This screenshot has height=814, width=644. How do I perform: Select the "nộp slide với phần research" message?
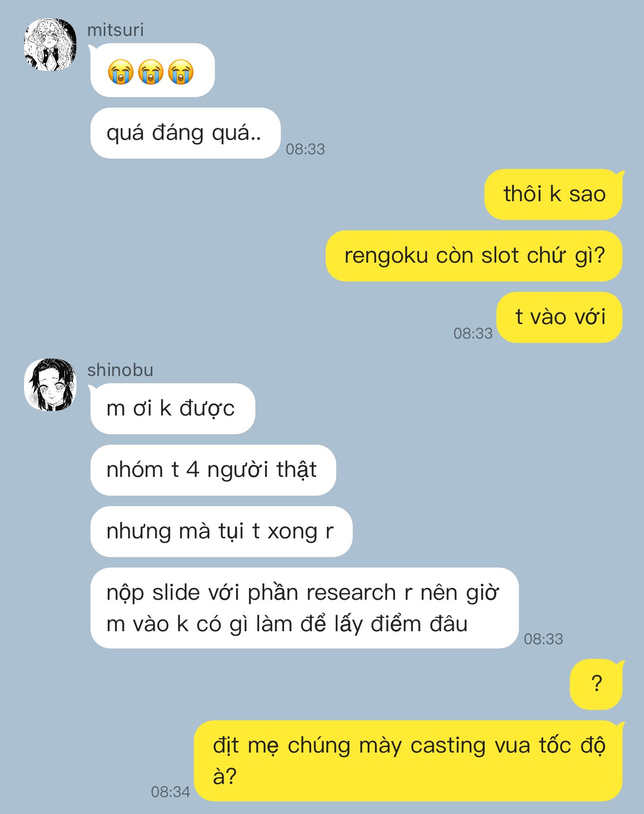[x=304, y=608]
